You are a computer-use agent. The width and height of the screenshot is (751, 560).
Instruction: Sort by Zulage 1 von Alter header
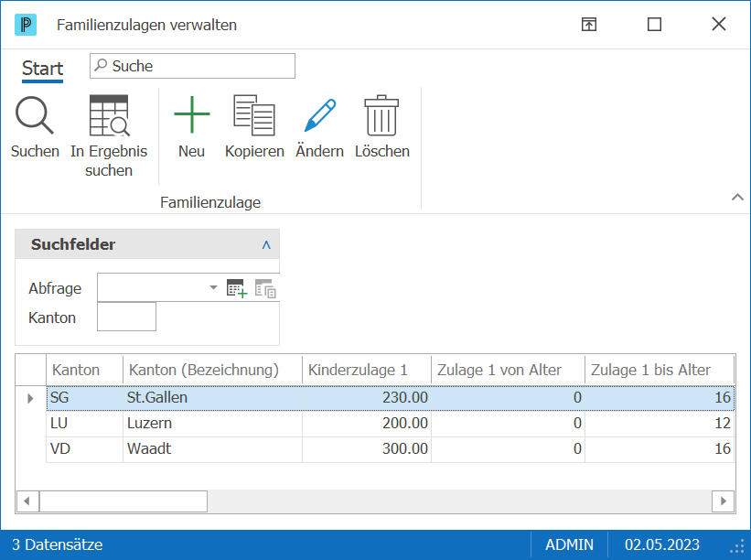pyautogui.click(x=509, y=370)
